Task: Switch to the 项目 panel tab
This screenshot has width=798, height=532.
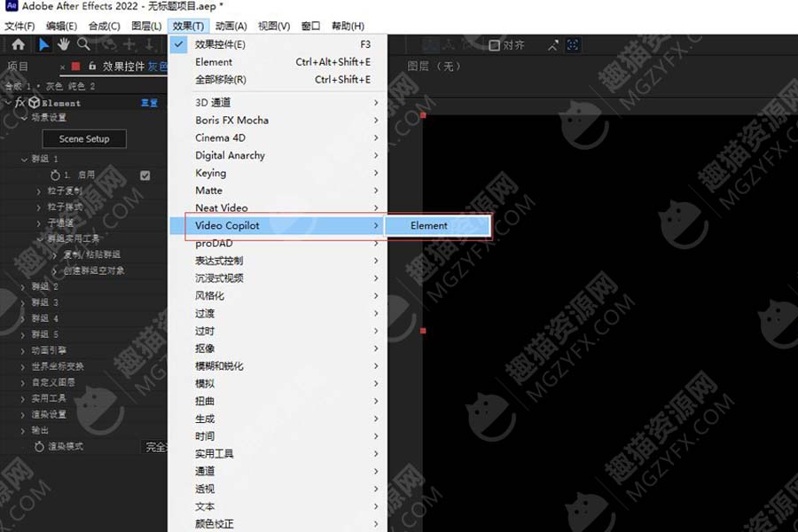Action: [18, 66]
